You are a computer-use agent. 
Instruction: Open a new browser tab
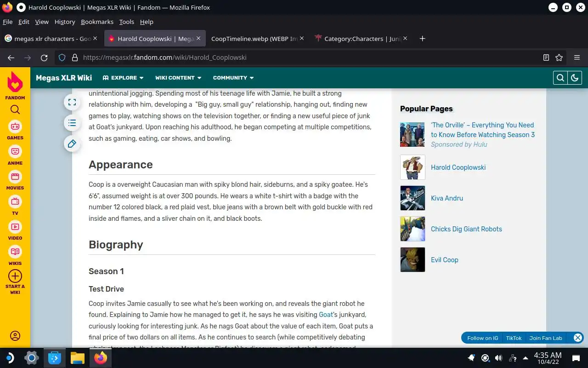(423, 39)
